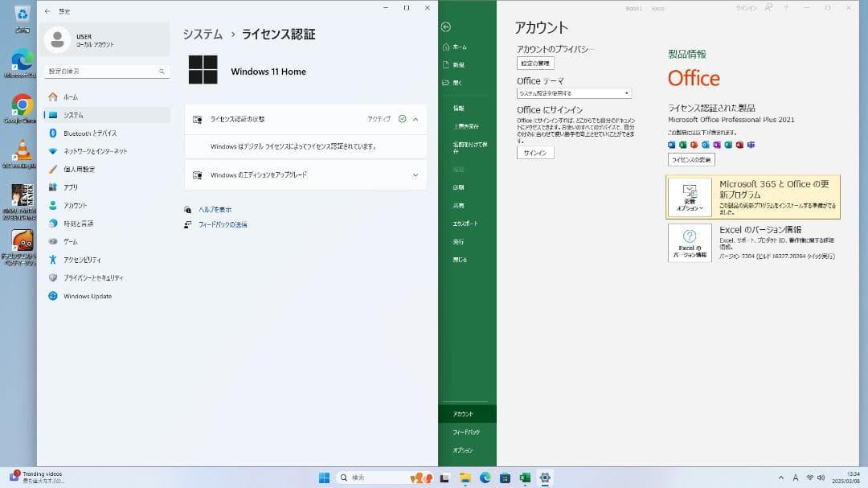Click the 更新オプション update icon
Viewport: 868px width, 488px height.
pyautogui.click(x=690, y=195)
